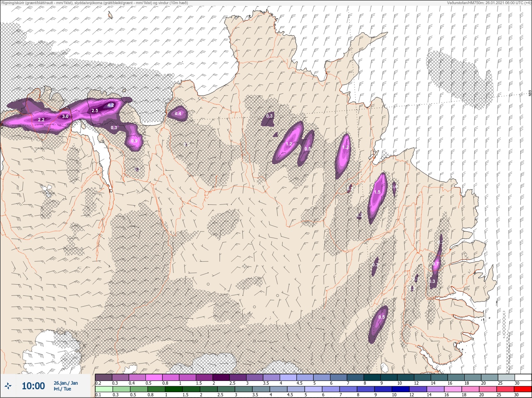
Task: Click the 3.0 precipitation value on the map
Action: coord(65,116)
